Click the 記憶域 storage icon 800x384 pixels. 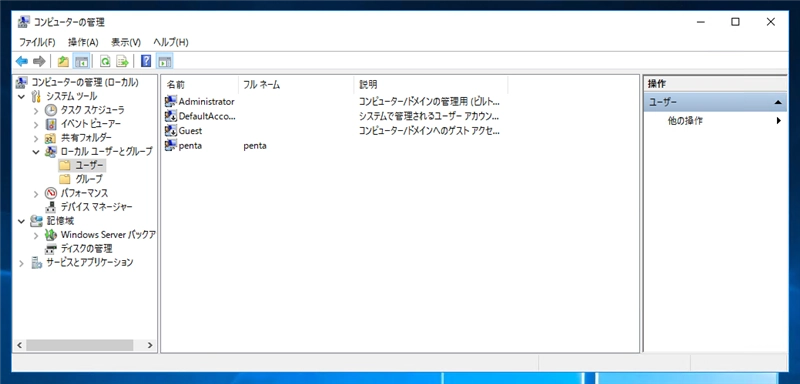(37, 221)
